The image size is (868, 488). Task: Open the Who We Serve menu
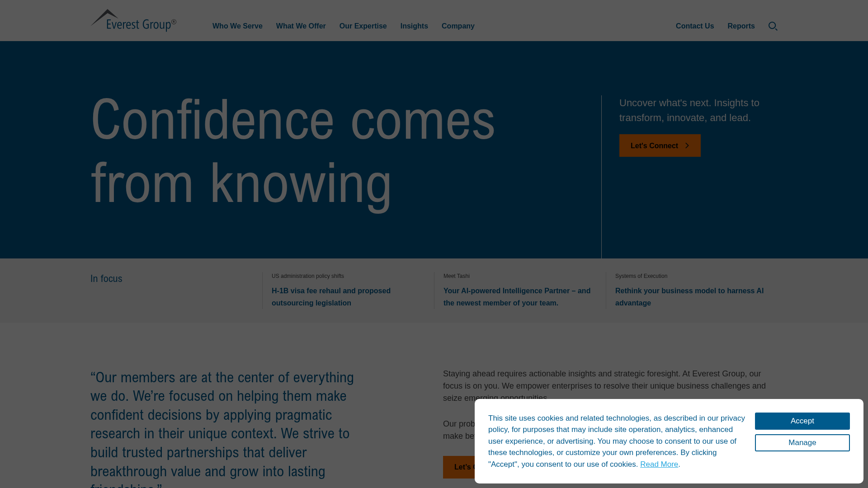point(237,26)
